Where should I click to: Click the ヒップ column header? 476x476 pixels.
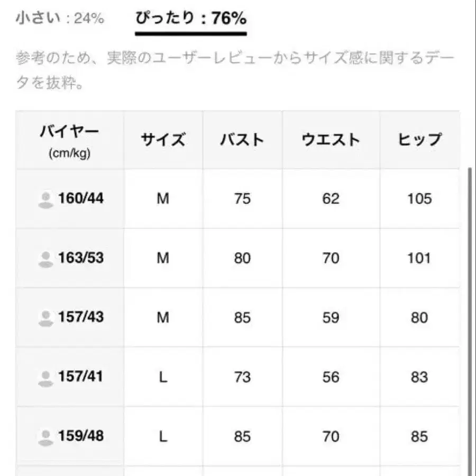tap(419, 140)
